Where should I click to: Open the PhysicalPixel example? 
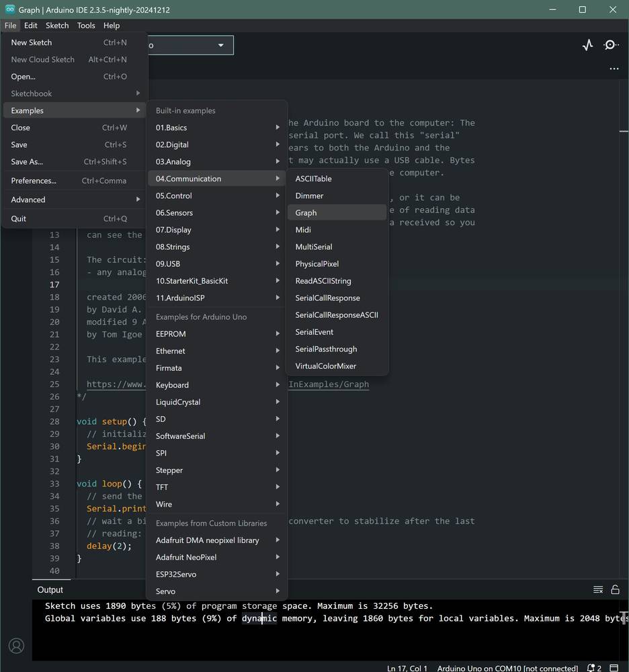point(337,263)
